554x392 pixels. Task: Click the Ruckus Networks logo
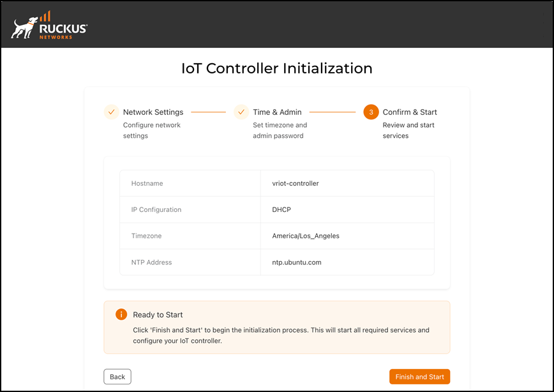(x=49, y=26)
